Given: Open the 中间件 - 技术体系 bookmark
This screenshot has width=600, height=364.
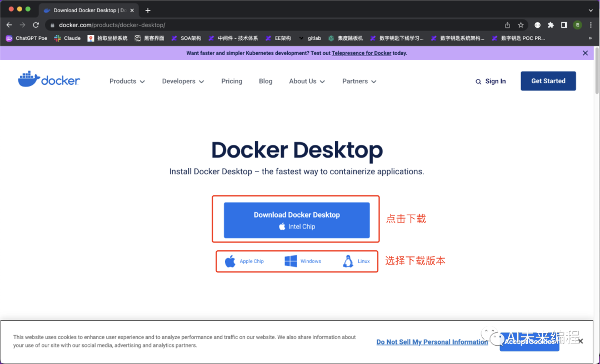Looking at the screenshot, I should pyautogui.click(x=233, y=38).
